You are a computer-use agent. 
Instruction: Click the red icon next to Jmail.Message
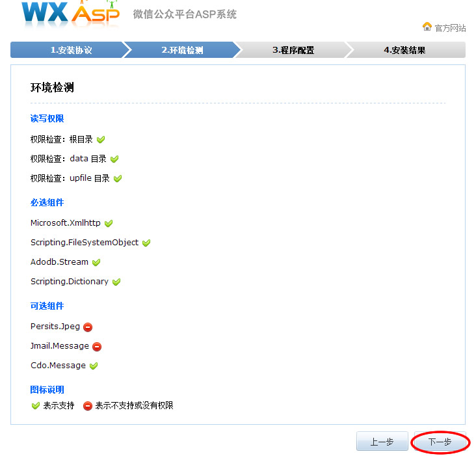pos(97,347)
